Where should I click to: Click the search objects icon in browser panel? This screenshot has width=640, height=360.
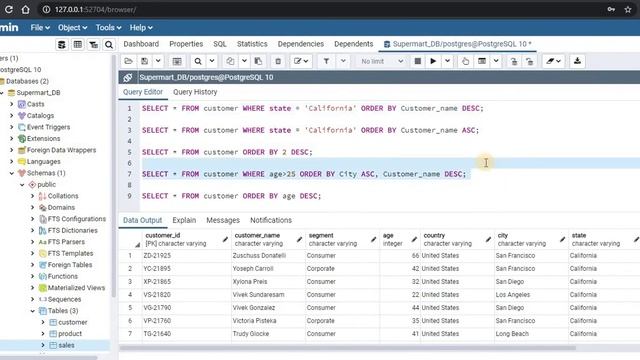click(x=109, y=44)
